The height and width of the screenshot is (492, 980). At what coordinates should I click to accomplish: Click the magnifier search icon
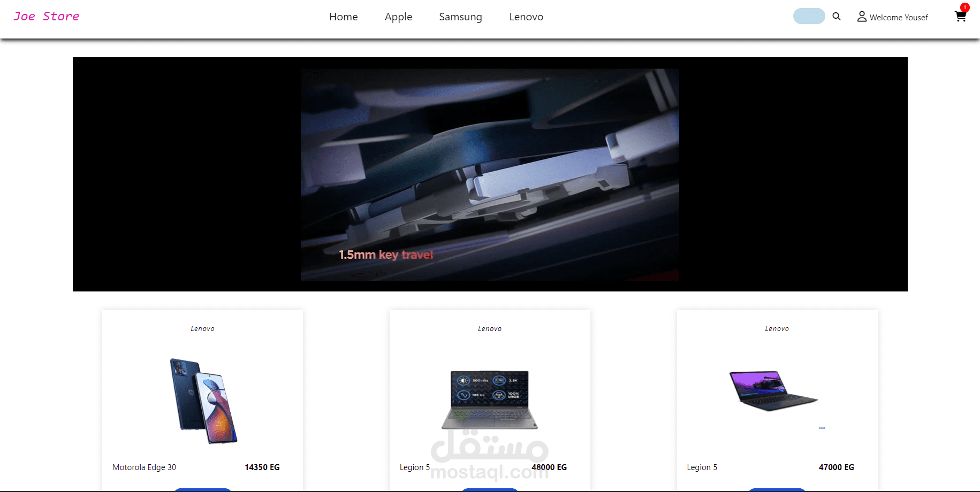pos(837,17)
